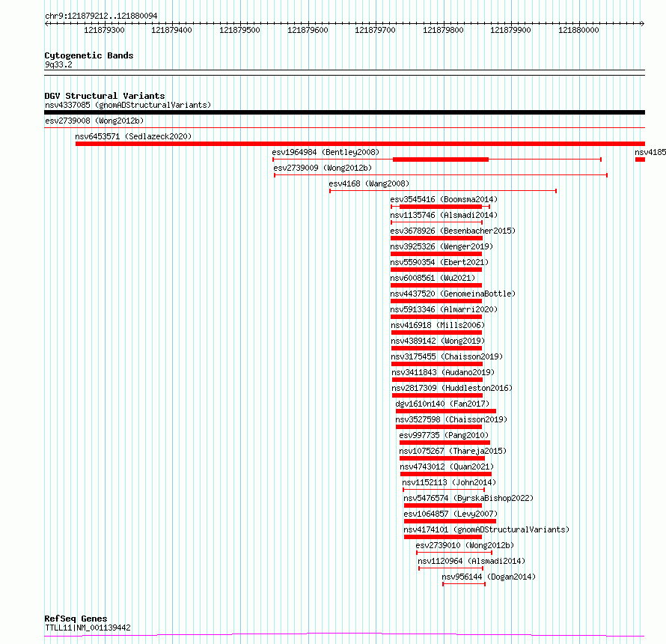Click the 121879900 ruler position label

tap(510, 30)
